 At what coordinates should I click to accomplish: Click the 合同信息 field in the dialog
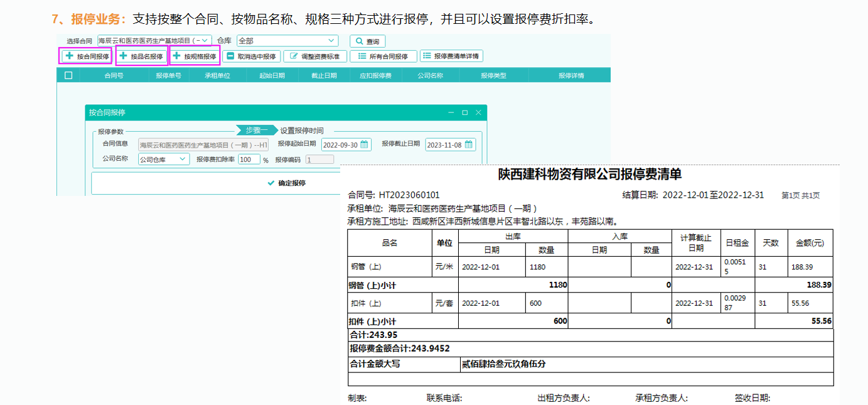(203, 144)
